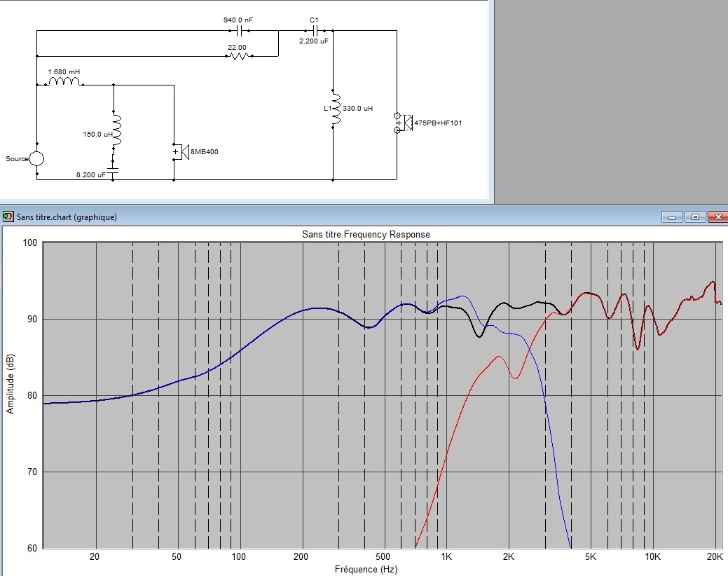Click the 8.200 uF capacitor symbol
The image size is (728, 576).
(114, 170)
